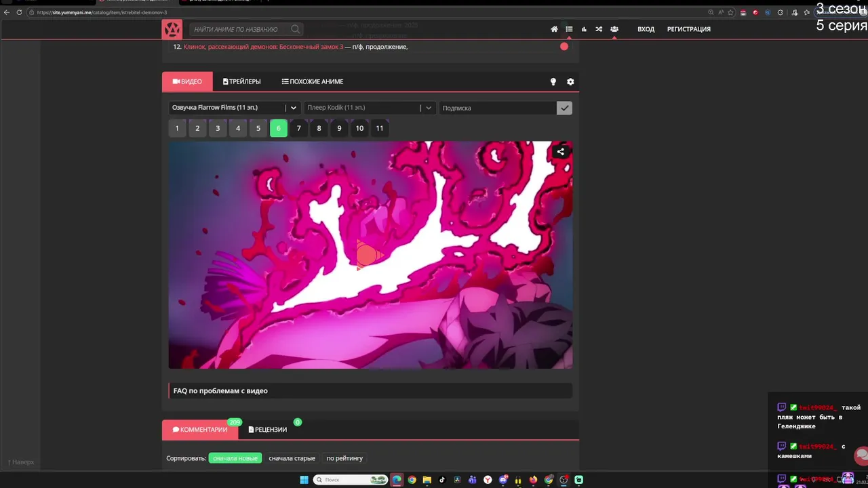Image resolution: width=868 pixels, height=488 pixels.
Task: Click the Вход login link
Action: (x=646, y=29)
